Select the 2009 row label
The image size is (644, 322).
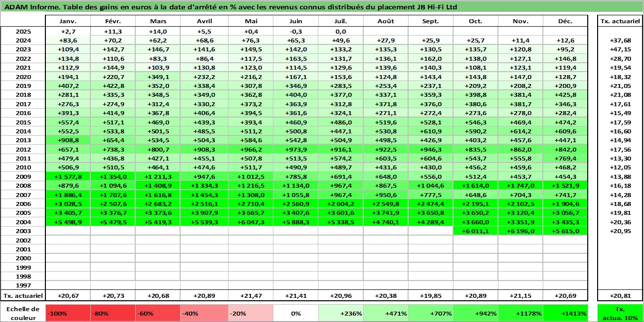(23, 177)
